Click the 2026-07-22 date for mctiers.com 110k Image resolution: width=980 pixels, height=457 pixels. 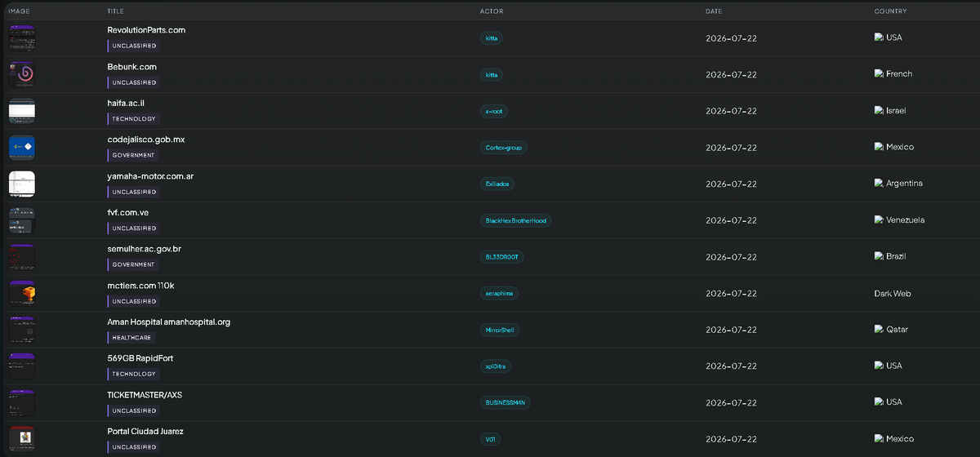[731, 294]
